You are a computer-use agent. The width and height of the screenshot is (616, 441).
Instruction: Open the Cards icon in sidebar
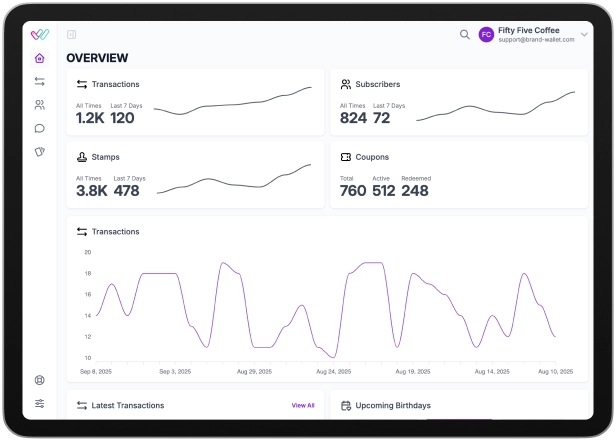(39, 152)
